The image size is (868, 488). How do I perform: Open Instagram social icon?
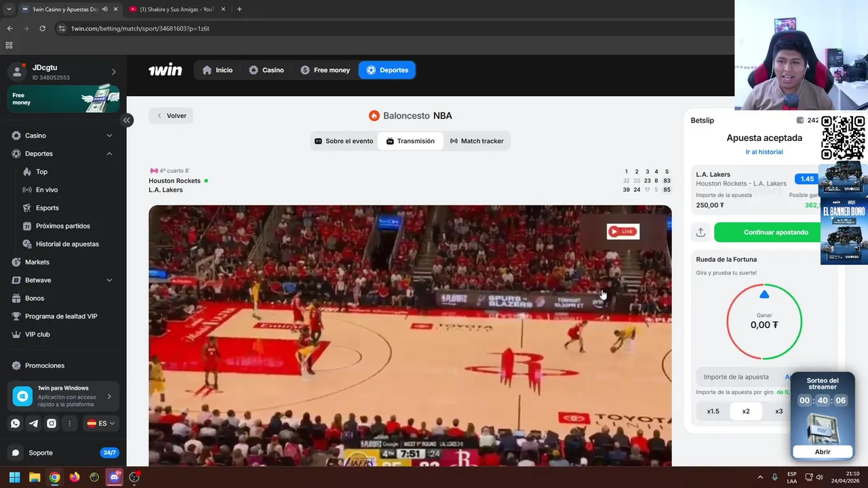[52, 424]
